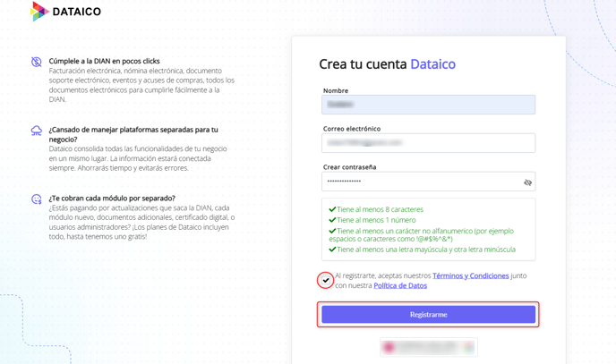
Task: Click 'Cúmplele a la DIAN en pocos clicks' heading
Action: pos(104,61)
